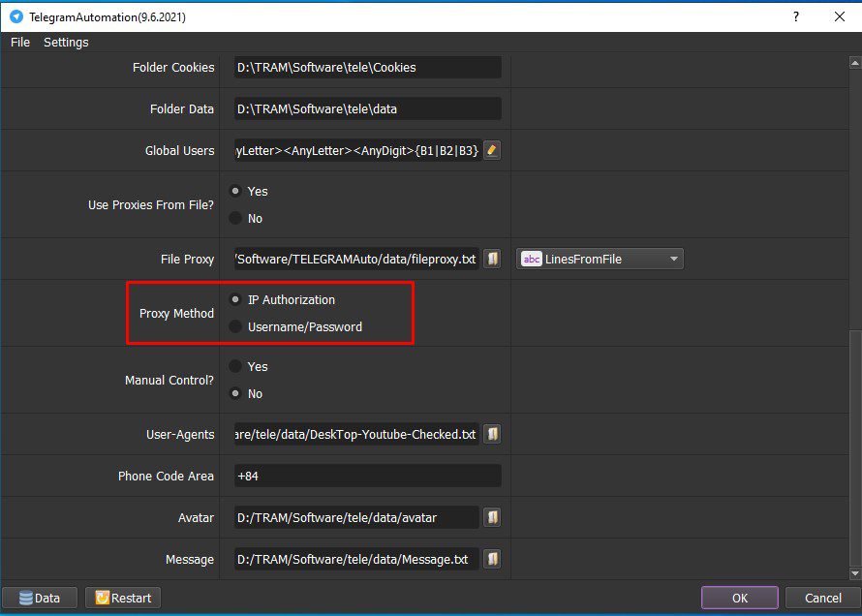Click the Proxy Method label
This screenshot has height=616, width=862.
[x=176, y=313]
